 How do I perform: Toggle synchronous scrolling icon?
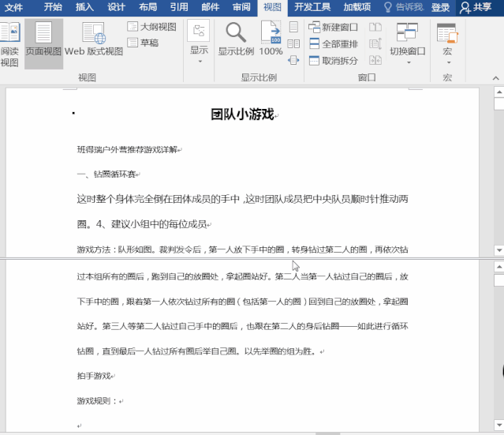coord(375,43)
